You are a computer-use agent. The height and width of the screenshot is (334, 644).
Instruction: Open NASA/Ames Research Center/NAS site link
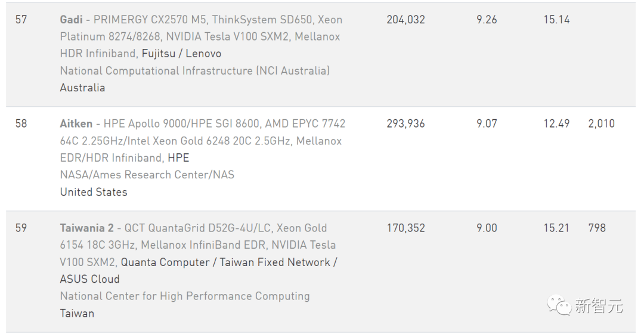(147, 175)
